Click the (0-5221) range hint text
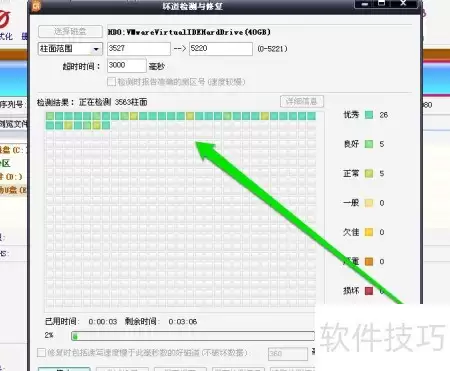The height and width of the screenshot is (371, 450). pos(272,49)
